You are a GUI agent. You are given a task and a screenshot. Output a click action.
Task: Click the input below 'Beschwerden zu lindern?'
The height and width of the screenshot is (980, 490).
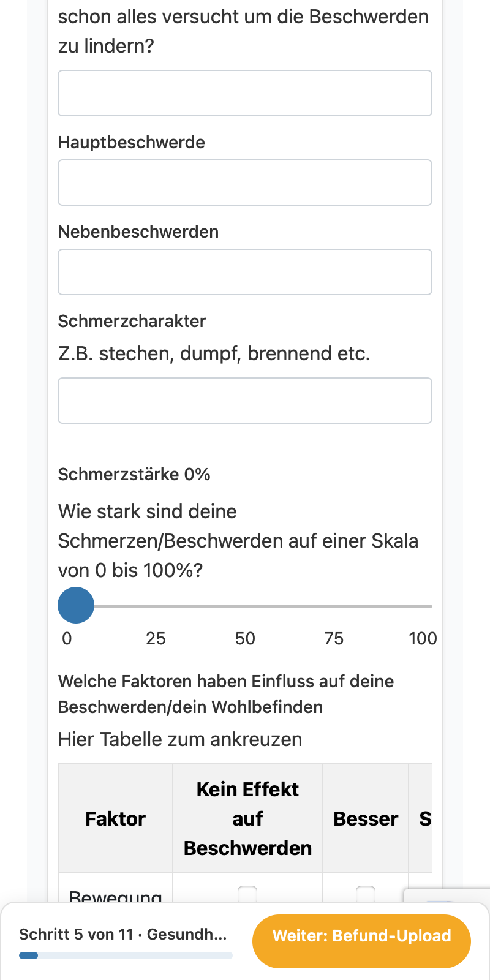point(245,93)
